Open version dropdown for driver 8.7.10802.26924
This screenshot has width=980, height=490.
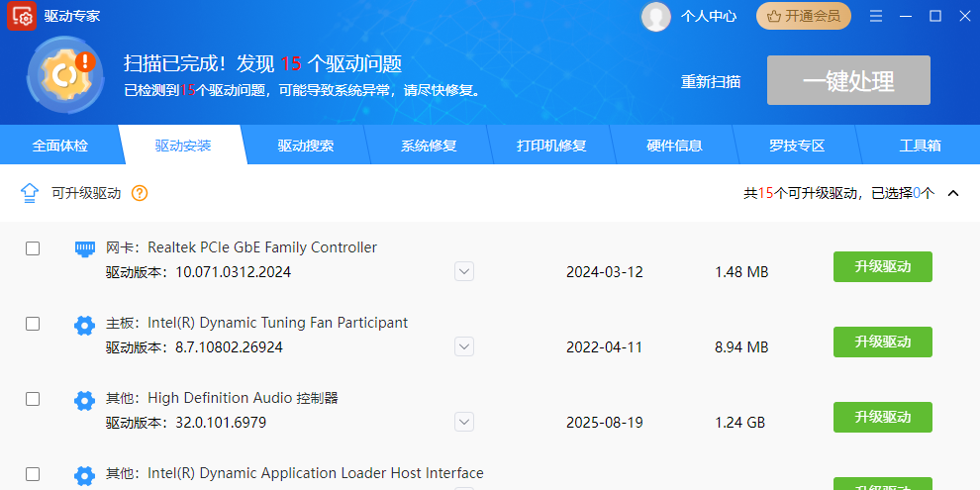[x=463, y=346]
